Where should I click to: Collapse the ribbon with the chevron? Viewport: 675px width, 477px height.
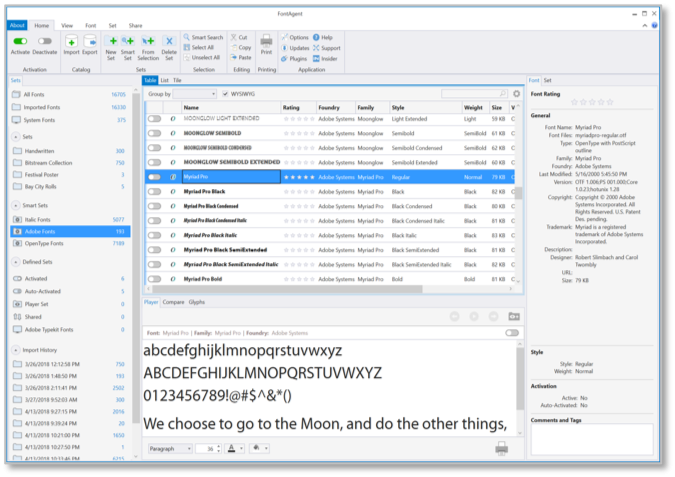pyautogui.click(x=644, y=26)
